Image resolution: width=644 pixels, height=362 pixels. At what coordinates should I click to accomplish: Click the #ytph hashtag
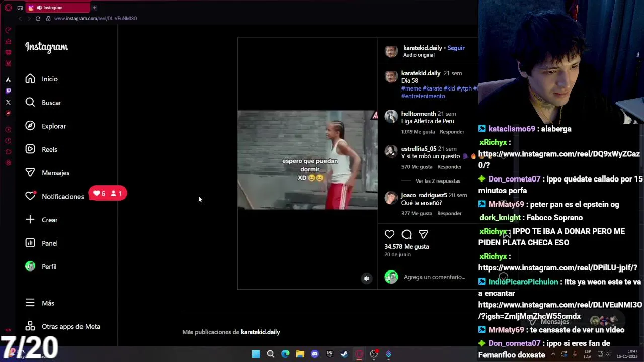tap(464, 88)
